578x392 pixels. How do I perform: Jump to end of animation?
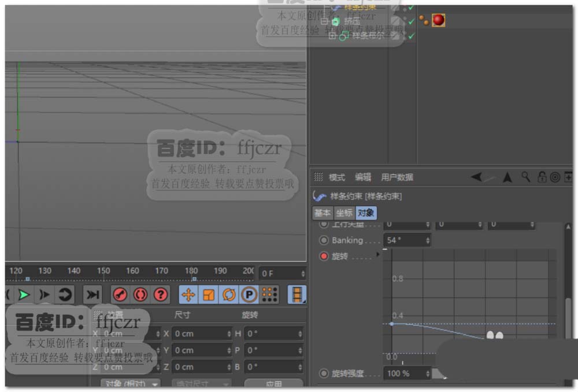click(x=92, y=295)
